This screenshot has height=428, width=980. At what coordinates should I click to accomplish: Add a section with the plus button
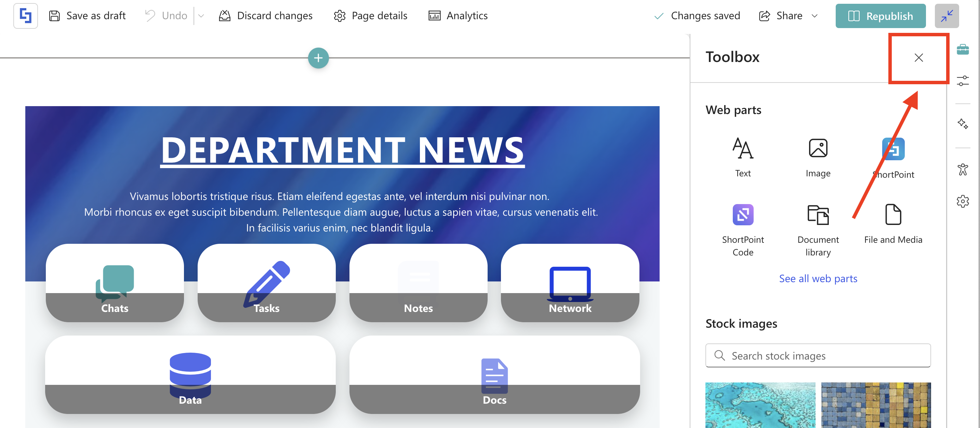(318, 58)
